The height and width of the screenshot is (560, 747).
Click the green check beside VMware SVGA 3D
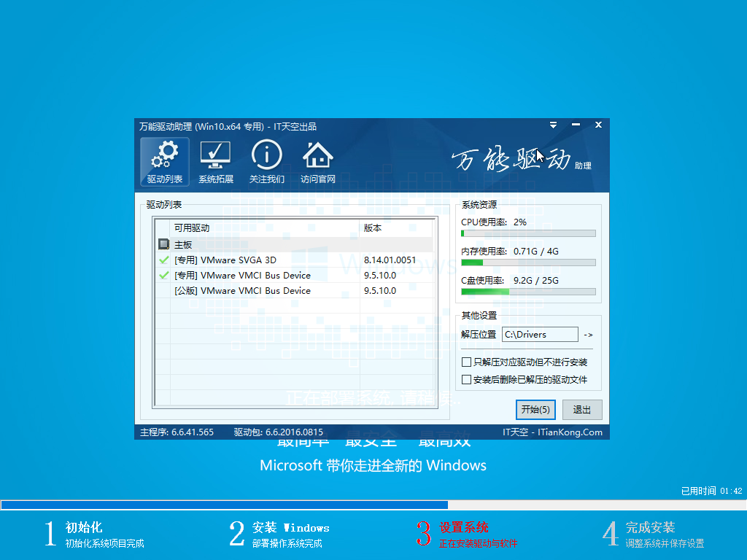click(x=162, y=260)
